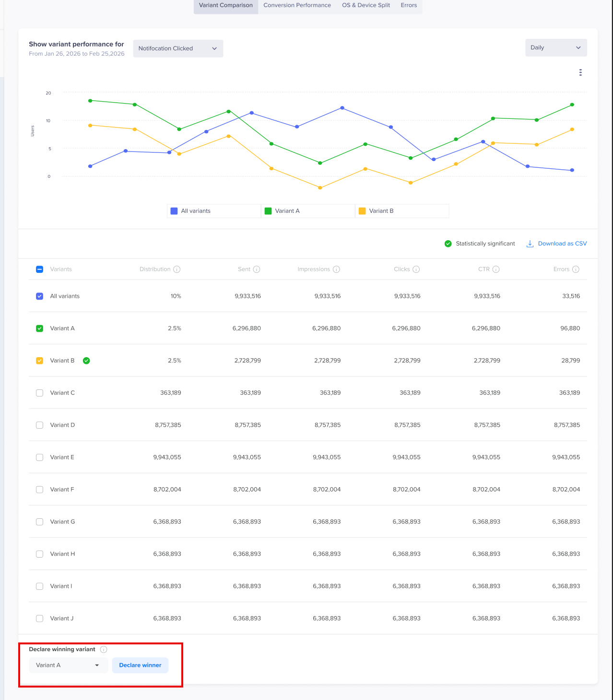This screenshot has width=613, height=700.
Task: Click the Distribution column info icon
Action: click(177, 269)
